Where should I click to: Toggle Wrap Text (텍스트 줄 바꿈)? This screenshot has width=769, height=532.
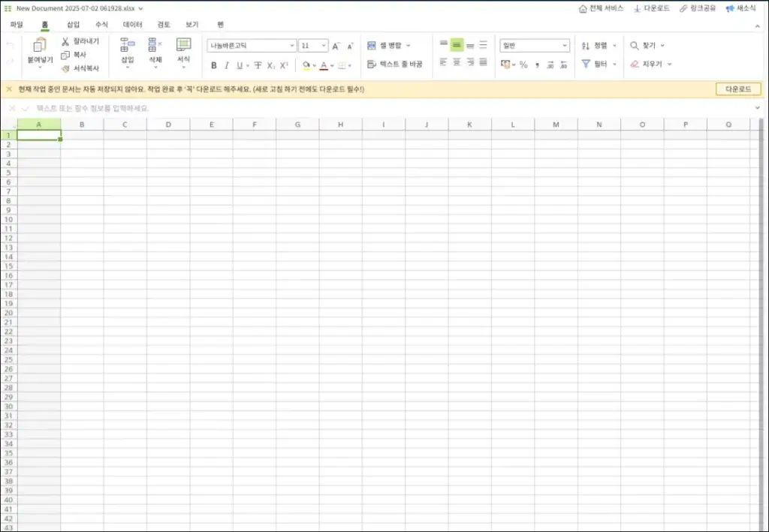click(x=395, y=65)
